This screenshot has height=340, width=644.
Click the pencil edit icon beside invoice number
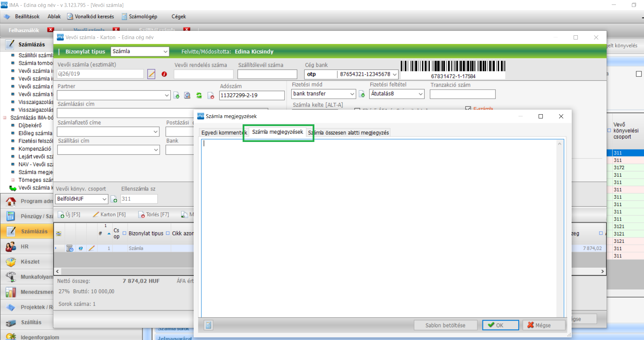pyautogui.click(x=151, y=74)
